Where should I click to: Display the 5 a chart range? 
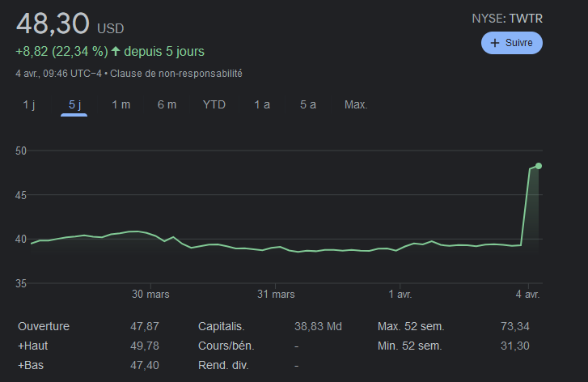click(x=307, y=104)
